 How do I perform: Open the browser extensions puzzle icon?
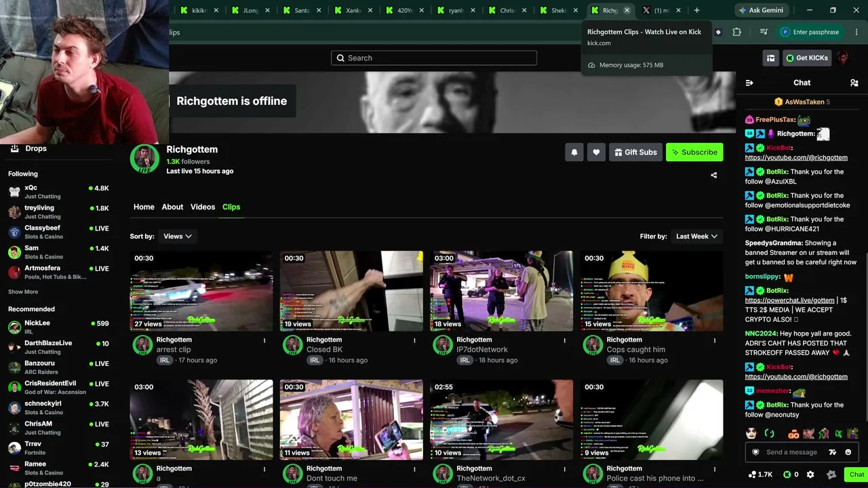[737, 32]
